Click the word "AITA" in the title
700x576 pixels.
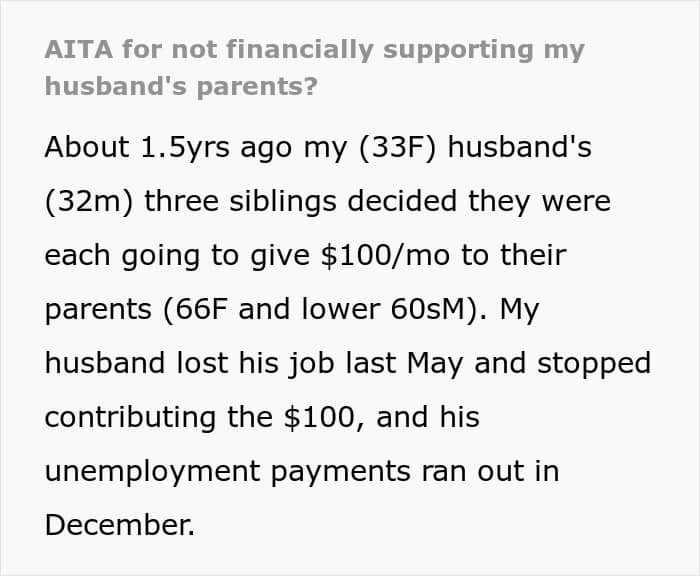tap(79, 49)
